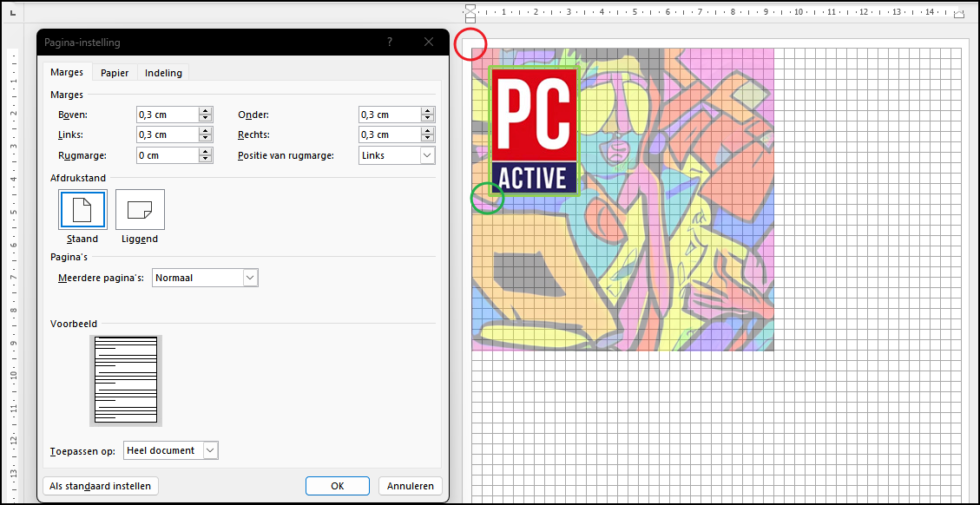
Task: Decrease the Boven margin with down arrow
Action: (205, 118)
